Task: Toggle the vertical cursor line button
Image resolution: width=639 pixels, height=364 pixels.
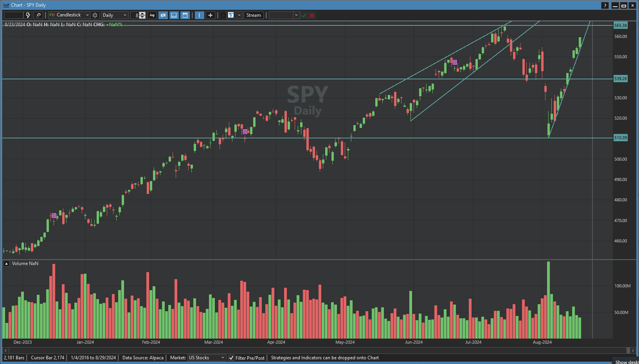Action: pos(200,15)
